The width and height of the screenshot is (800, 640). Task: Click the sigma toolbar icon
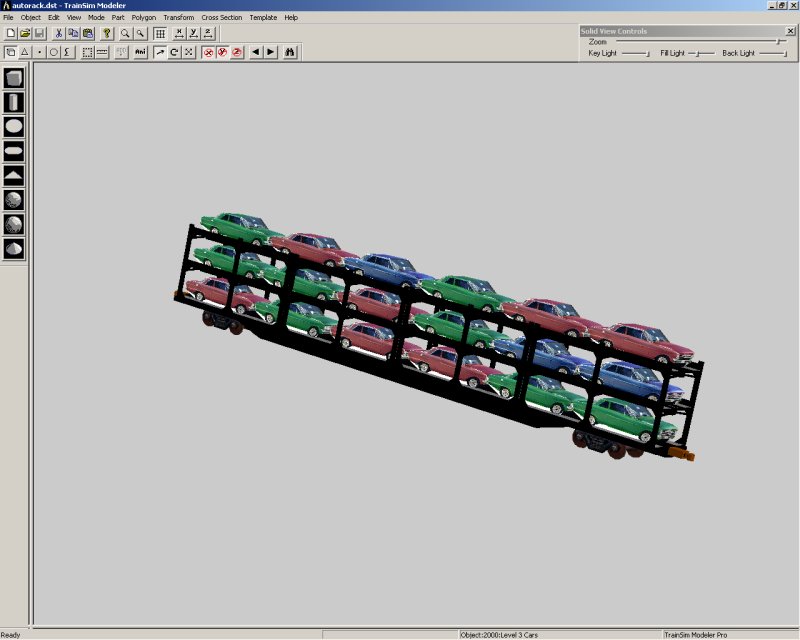(x=68, y=52)
